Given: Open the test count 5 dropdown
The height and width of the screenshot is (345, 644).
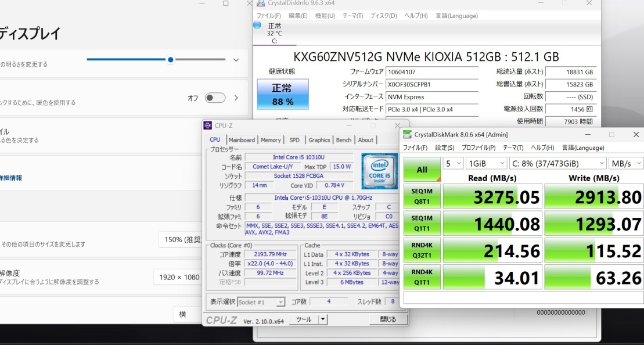Looking at the screenshot, I should click(x=454, y=163).
